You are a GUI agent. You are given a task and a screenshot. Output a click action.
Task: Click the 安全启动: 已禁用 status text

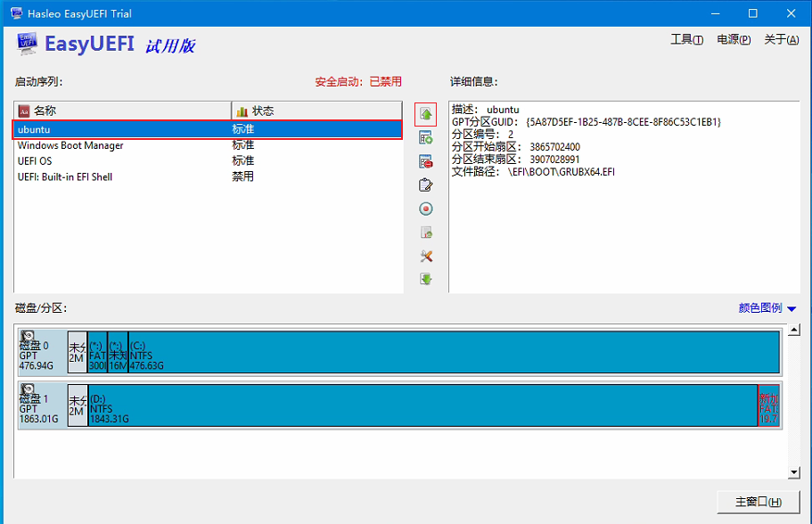(358, 82)
